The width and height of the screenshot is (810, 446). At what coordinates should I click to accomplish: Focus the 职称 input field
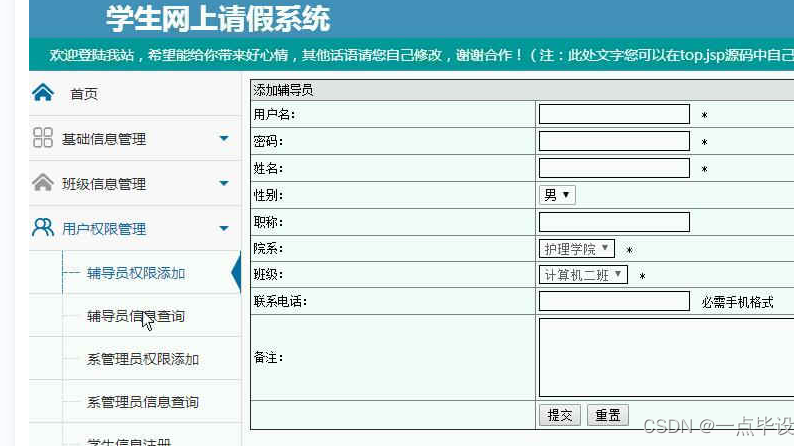(x=614, y=222)
